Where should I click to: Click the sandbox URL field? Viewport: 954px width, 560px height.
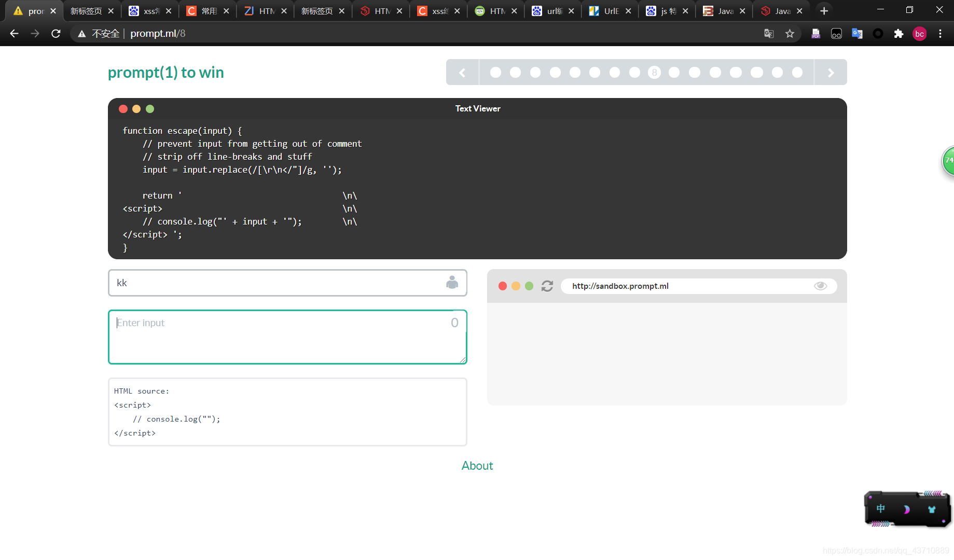[x=698, y=286]
